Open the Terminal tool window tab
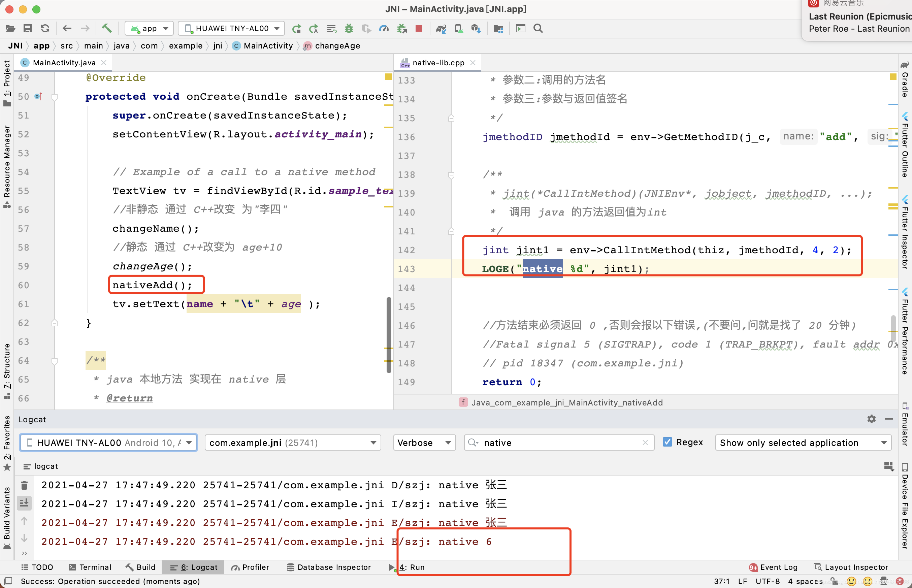This screenshot has width=912, height=588. tap(90, 567)
